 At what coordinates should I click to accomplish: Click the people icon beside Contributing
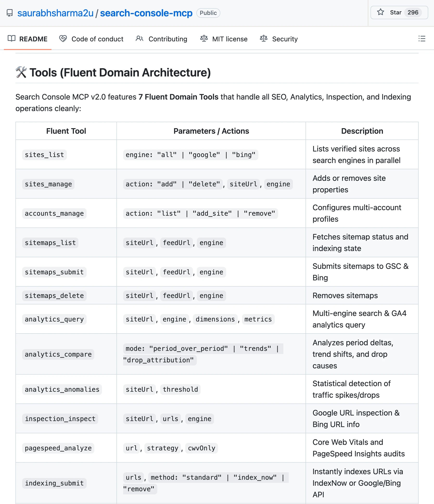[x=140, y=38]
